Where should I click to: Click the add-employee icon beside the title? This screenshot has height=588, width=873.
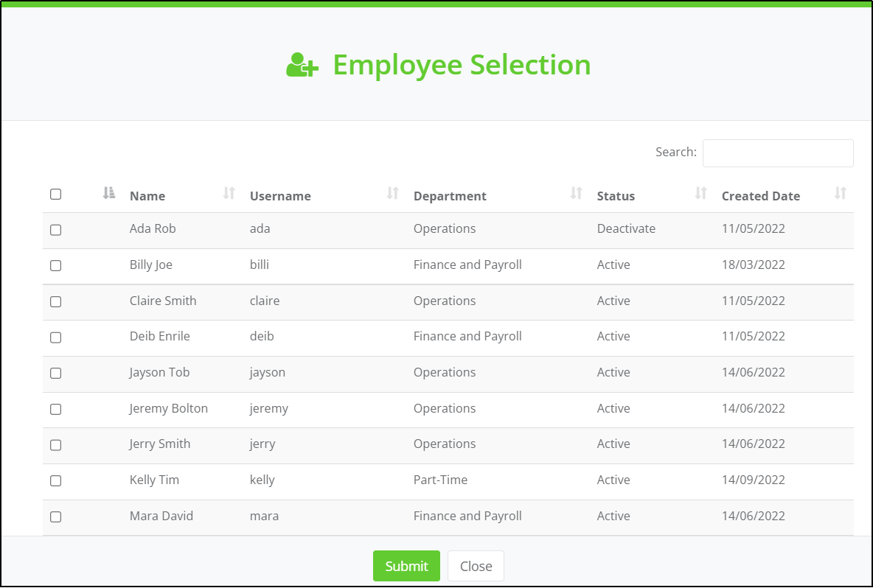(302, 65)
